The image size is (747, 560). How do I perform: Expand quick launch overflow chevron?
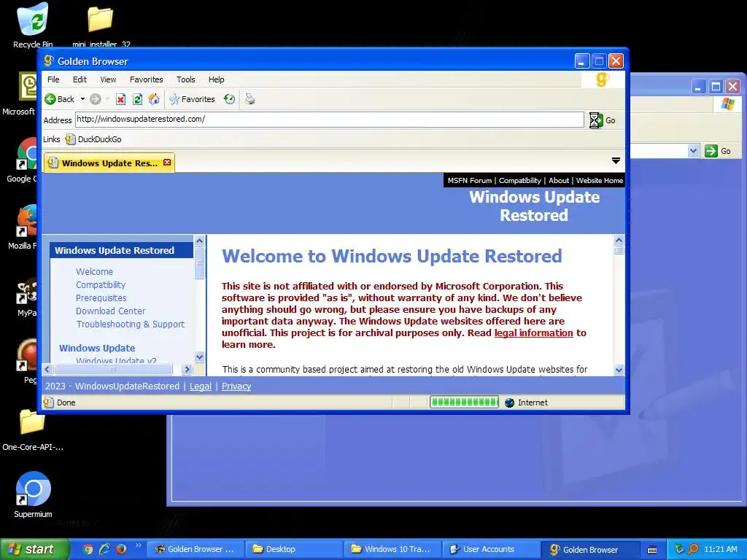tap(138, 545)
